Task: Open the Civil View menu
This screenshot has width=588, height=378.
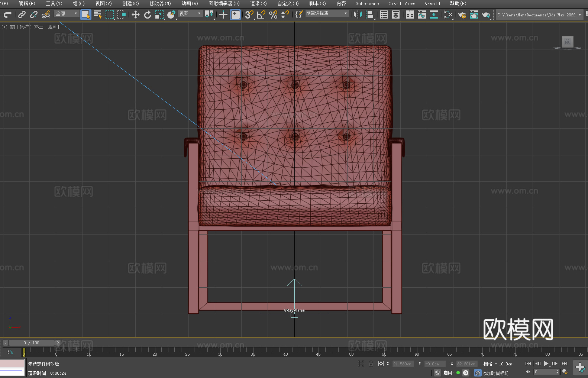Action: [x=401, y=3]
